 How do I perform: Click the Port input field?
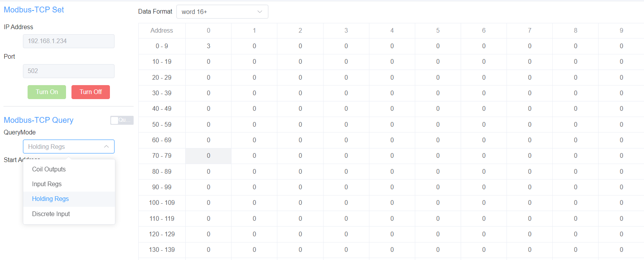pos(68,71)
